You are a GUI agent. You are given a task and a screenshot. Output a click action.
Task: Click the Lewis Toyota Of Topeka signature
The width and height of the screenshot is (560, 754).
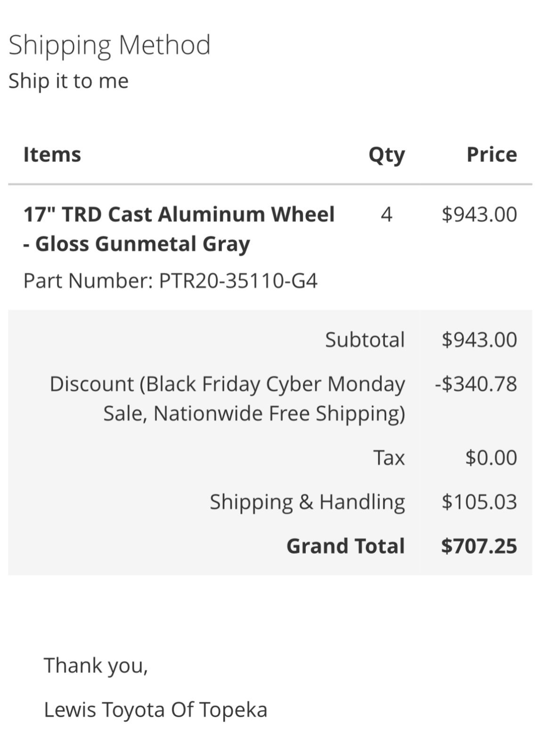(x=156, y=710)
